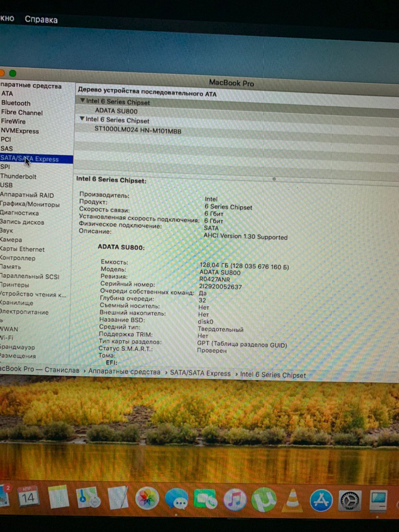Screen dimensions: 399x532
Task: Select Аппаратный RAID in sidebar
Action: (x=27, y=195)
